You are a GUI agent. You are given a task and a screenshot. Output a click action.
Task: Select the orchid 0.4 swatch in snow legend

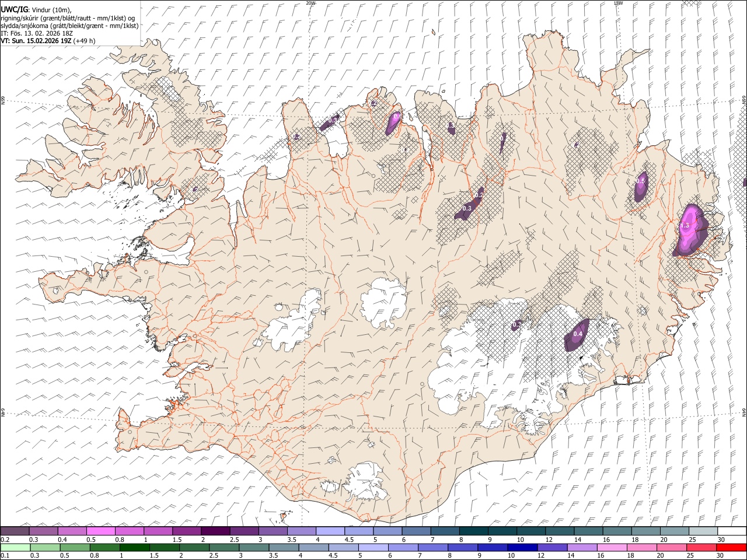[x=72, y=531]
